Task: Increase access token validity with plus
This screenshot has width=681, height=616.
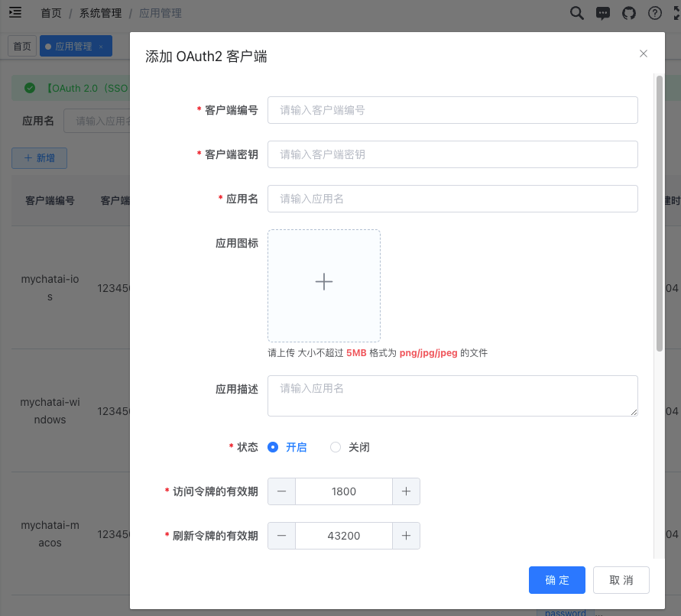Action: point(406,491)
